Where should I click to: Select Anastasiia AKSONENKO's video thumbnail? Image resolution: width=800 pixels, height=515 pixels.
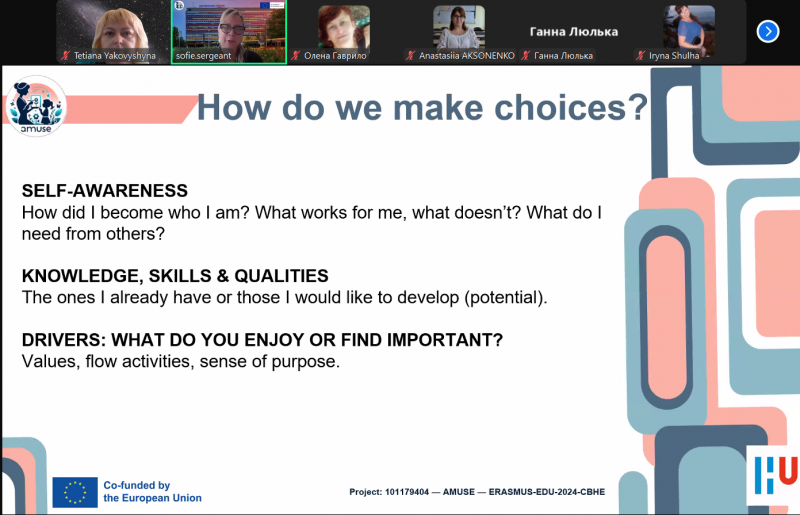pyautogui.click(x=459, y=26)
